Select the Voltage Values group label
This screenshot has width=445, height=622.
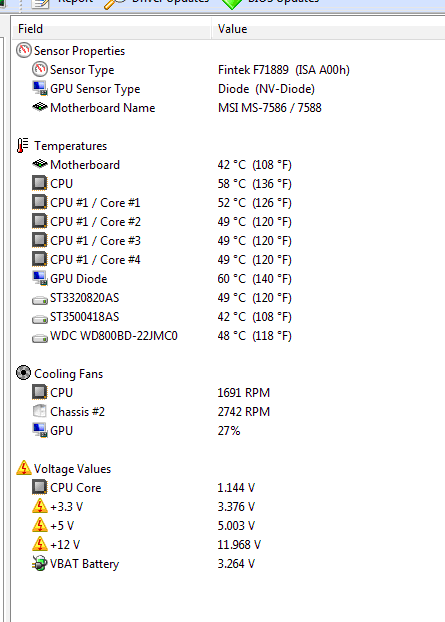pyautogui.click(x=73, y=469)
